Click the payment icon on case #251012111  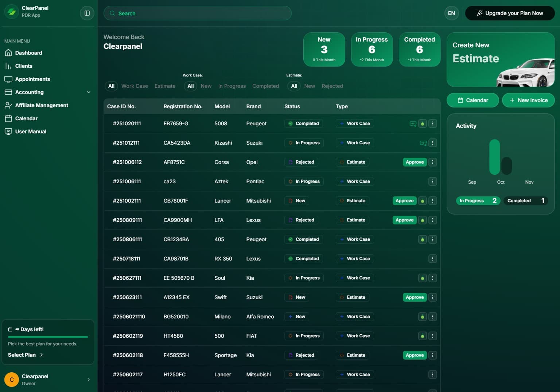click(423, 143)
